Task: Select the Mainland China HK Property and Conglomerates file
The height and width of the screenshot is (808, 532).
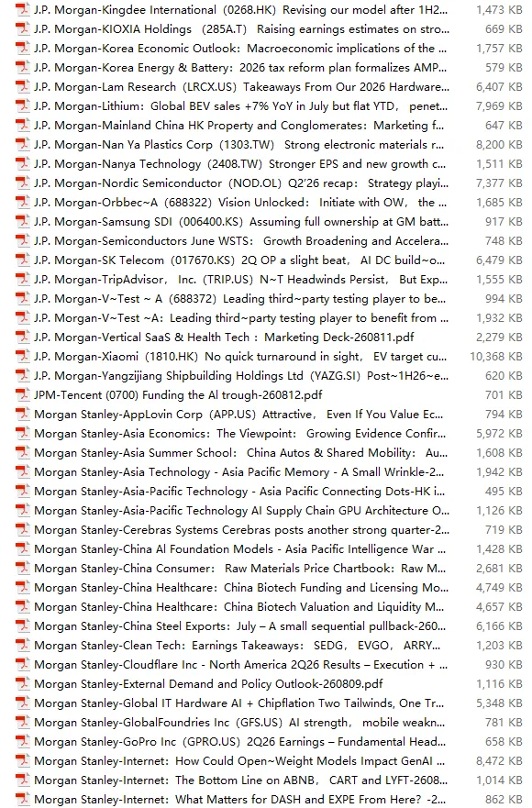Action: 238,126
